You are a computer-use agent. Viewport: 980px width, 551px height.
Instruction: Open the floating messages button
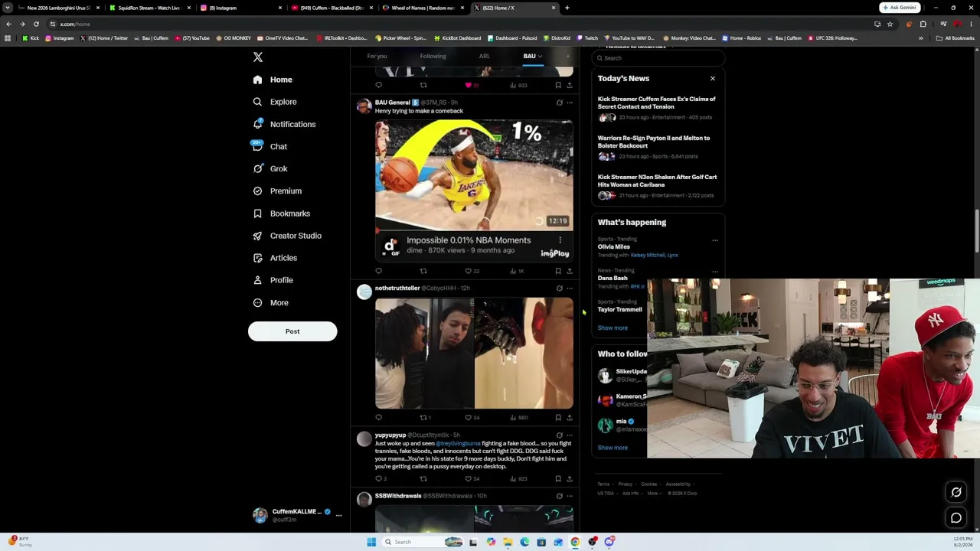[x=956, y=518]
